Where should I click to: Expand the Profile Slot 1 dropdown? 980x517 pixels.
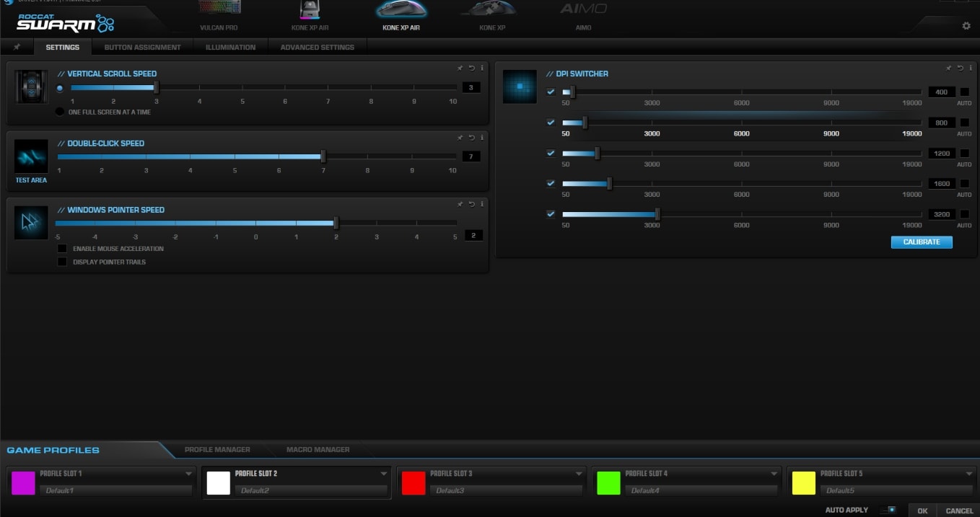(188, 474)
